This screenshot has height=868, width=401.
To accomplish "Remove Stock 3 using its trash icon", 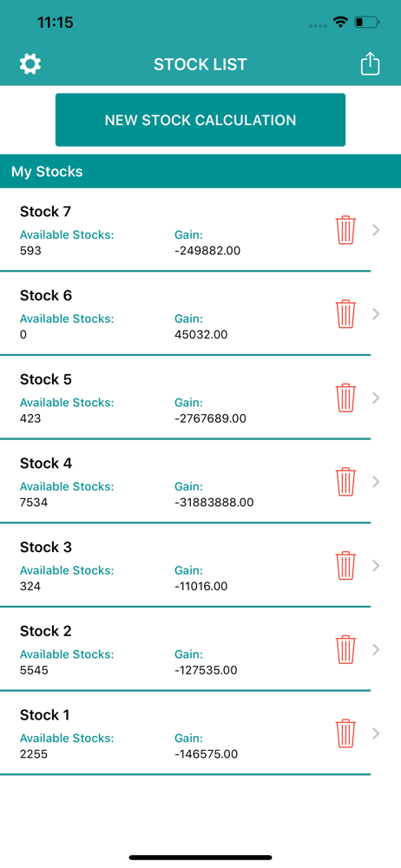I will coord(345,565).
